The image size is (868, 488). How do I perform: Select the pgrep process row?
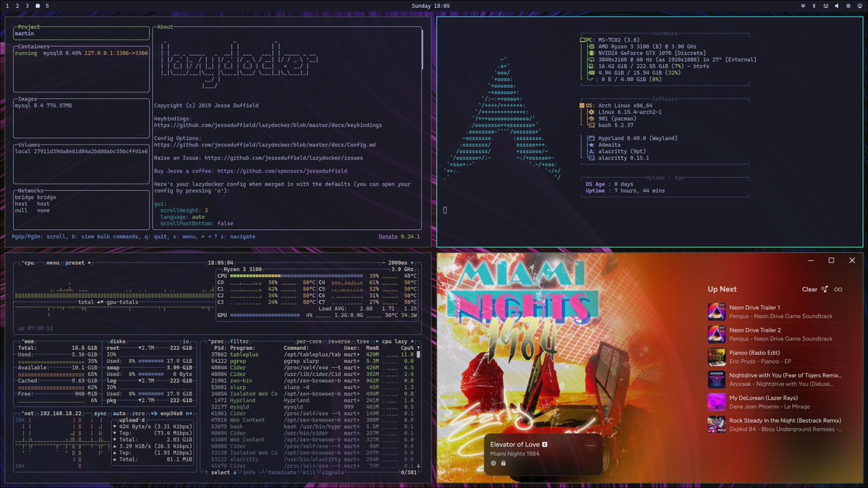(312, 361)
